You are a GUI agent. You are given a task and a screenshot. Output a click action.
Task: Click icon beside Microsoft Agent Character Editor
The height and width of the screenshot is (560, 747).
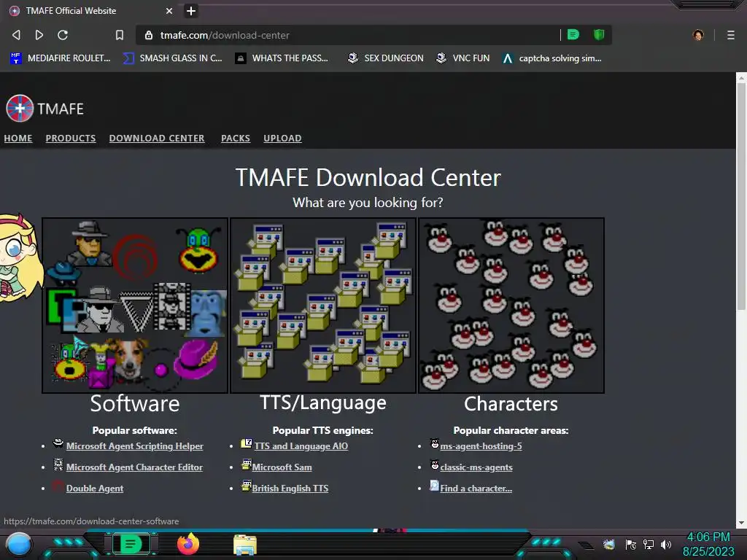click(58, 464)
